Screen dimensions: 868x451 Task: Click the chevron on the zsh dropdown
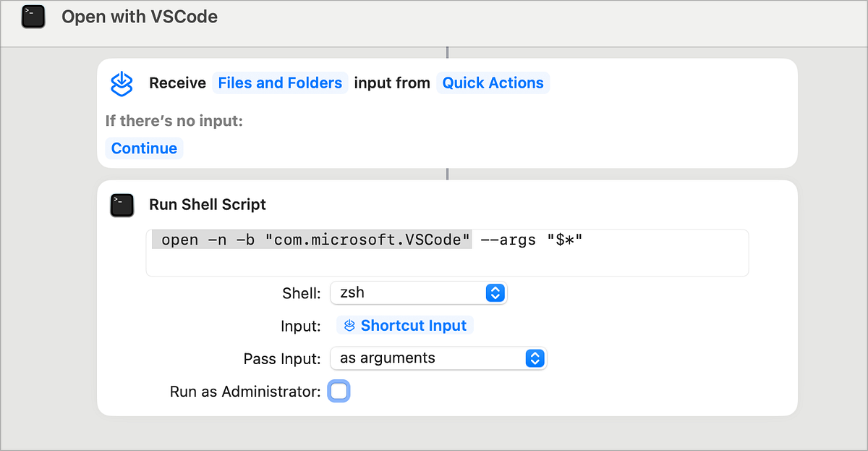(x=495, y=292)
